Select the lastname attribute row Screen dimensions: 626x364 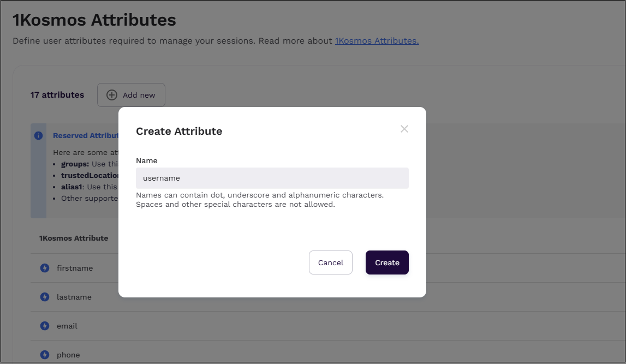pyautogui.click(x=74, y=297)
